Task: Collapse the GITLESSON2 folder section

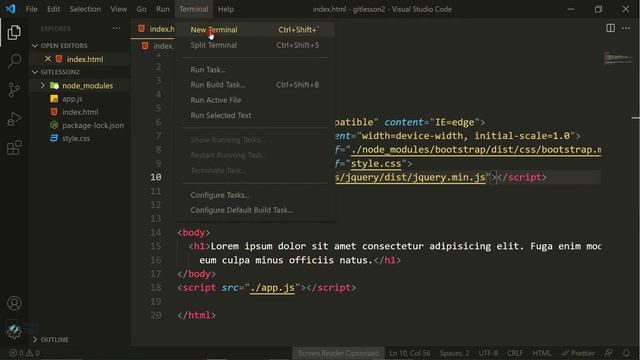Action: point(35,72)
